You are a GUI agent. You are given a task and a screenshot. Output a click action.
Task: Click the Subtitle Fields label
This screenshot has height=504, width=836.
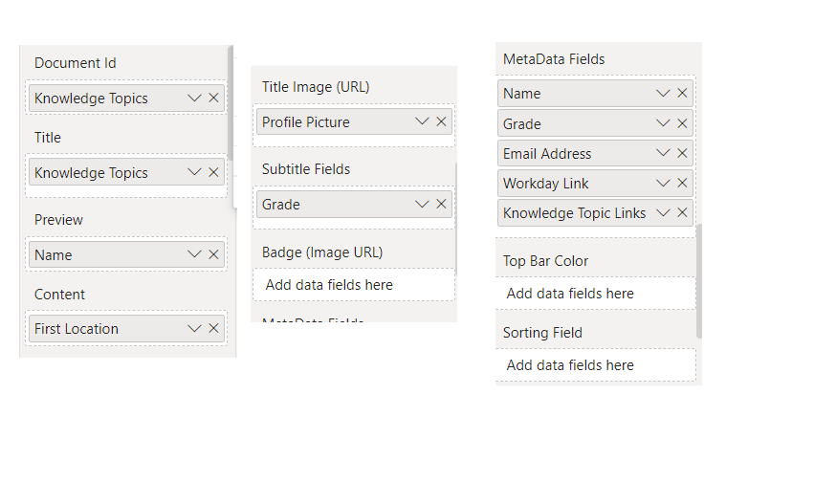(306, 169)
